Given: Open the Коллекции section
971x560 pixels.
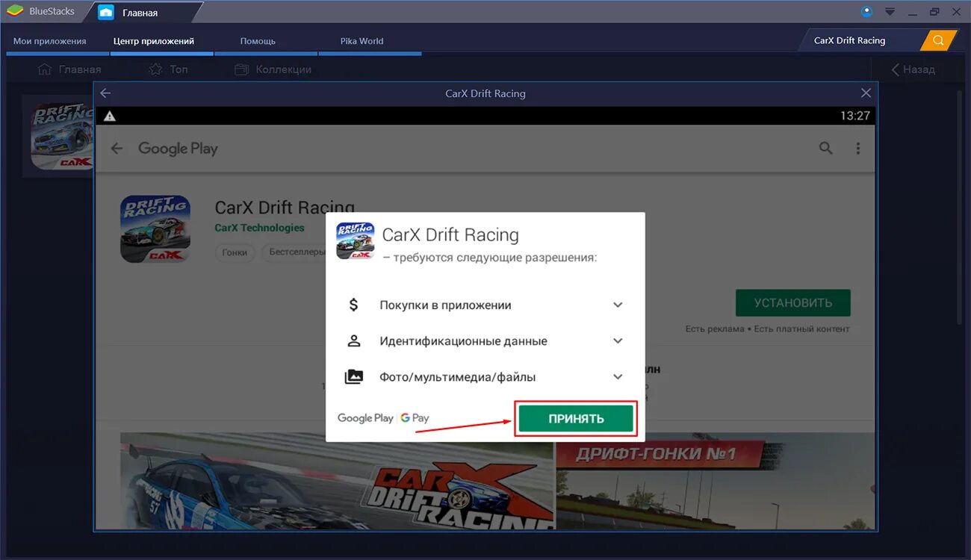Looking at the screenshot, I should pos(273,69).
